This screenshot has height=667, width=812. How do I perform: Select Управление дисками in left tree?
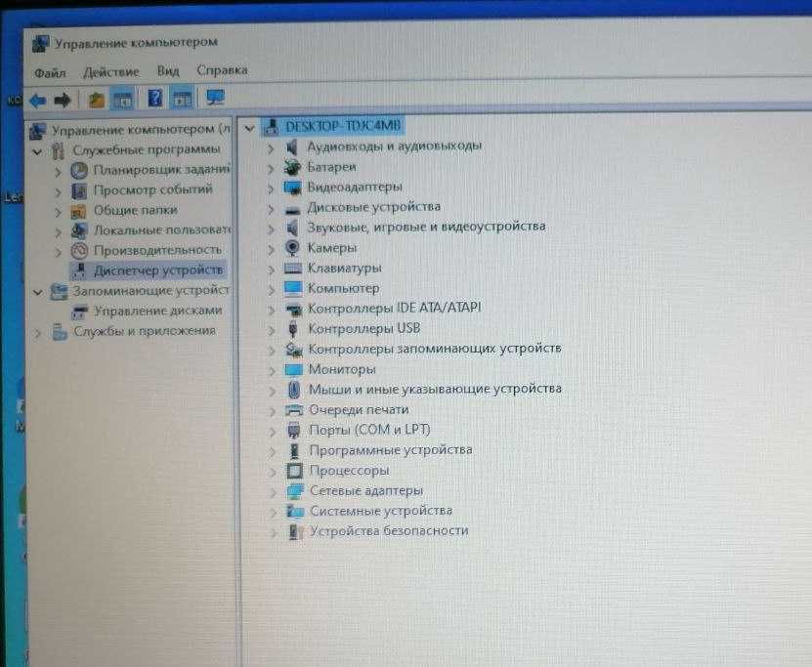click(x=158, y=311)
